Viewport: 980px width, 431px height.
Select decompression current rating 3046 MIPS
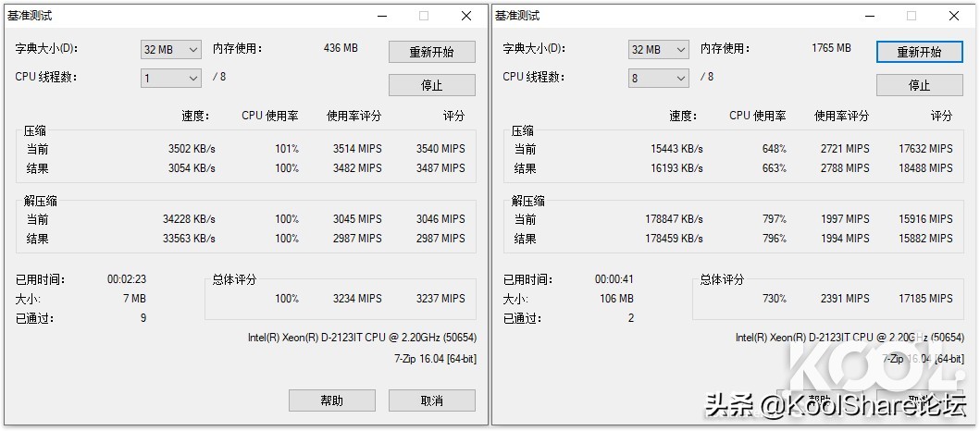[440, 219]
